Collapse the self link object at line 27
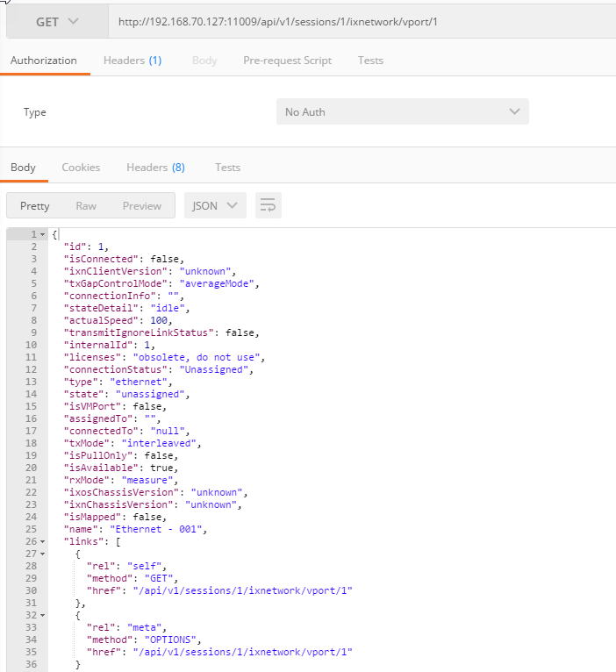This screenshot has width=616, height=672. click(x=43, y=554)
